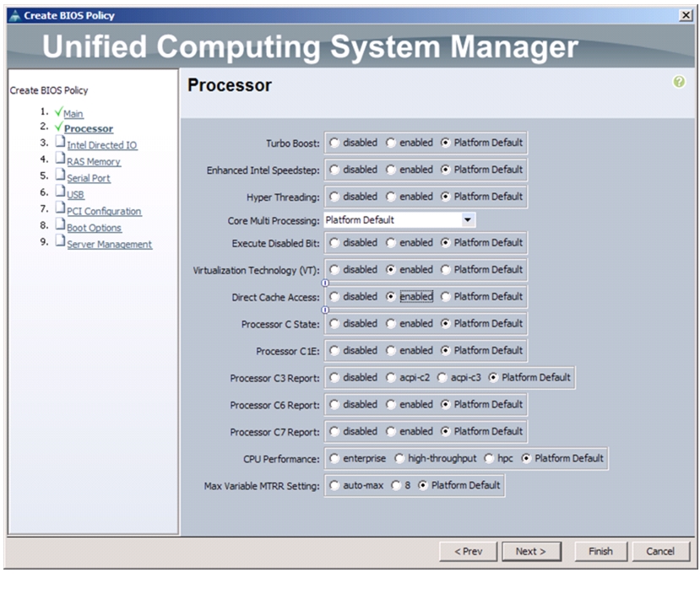Click the green checkmark beside Main step

coord(58,111)
